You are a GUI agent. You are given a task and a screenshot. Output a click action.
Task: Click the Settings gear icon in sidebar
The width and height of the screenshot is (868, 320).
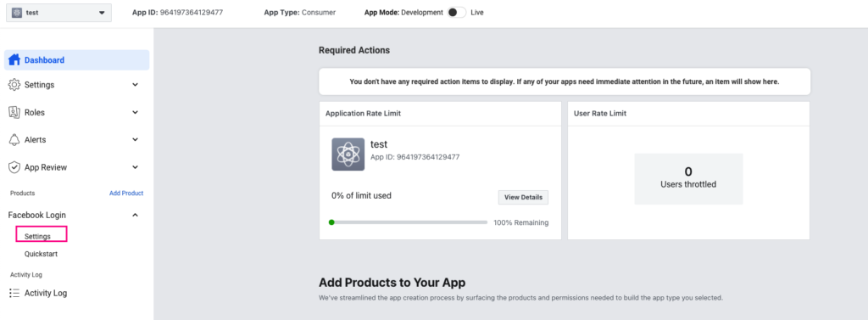pos(14,85)
